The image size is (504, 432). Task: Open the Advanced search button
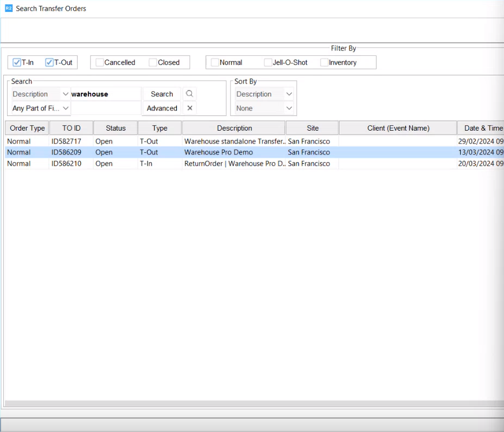pos(162,108)
